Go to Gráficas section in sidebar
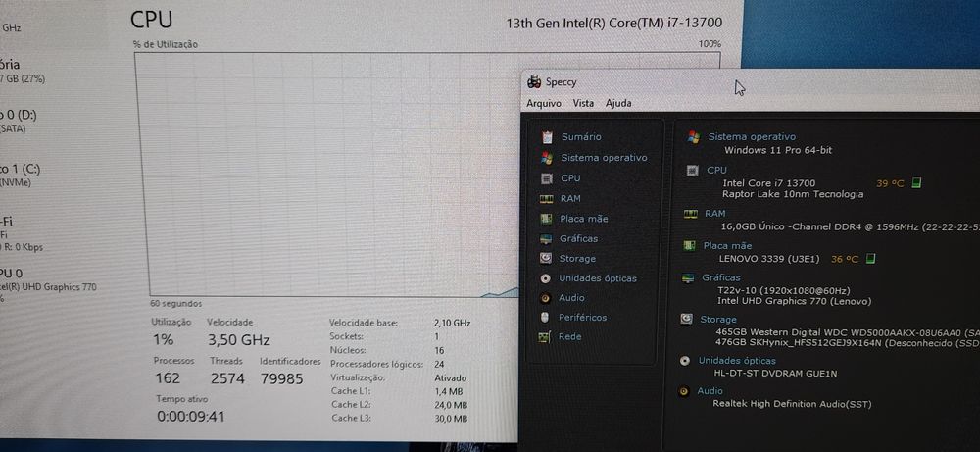 pos(579,239)
